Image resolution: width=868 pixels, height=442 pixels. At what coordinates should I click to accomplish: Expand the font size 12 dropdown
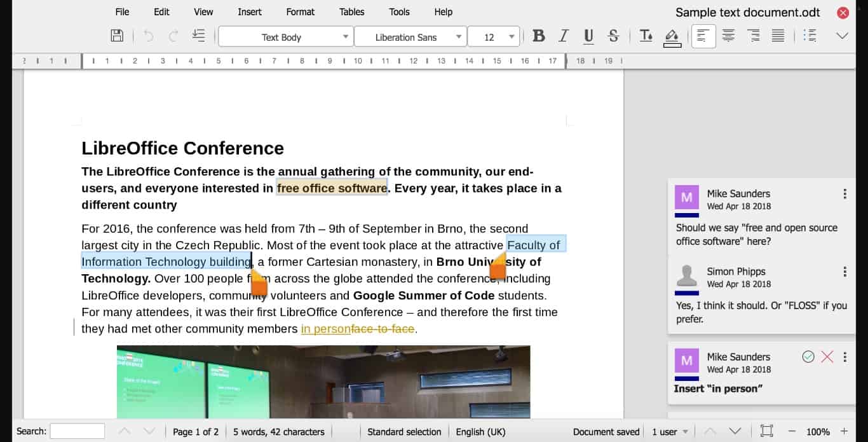point(512,37)
